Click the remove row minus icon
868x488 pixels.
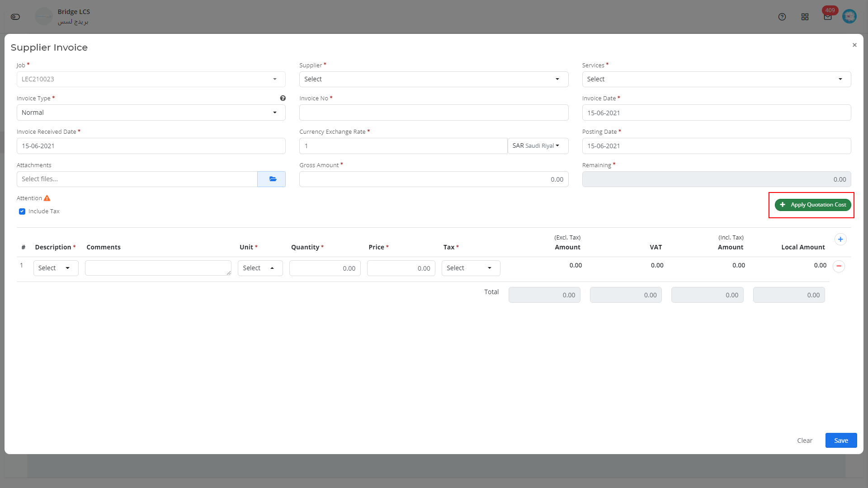(839, 266)
